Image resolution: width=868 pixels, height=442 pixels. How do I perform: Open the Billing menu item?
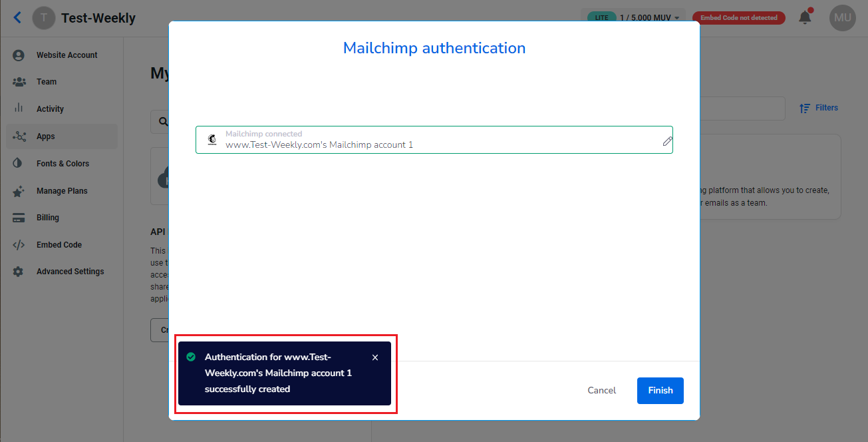61,218
